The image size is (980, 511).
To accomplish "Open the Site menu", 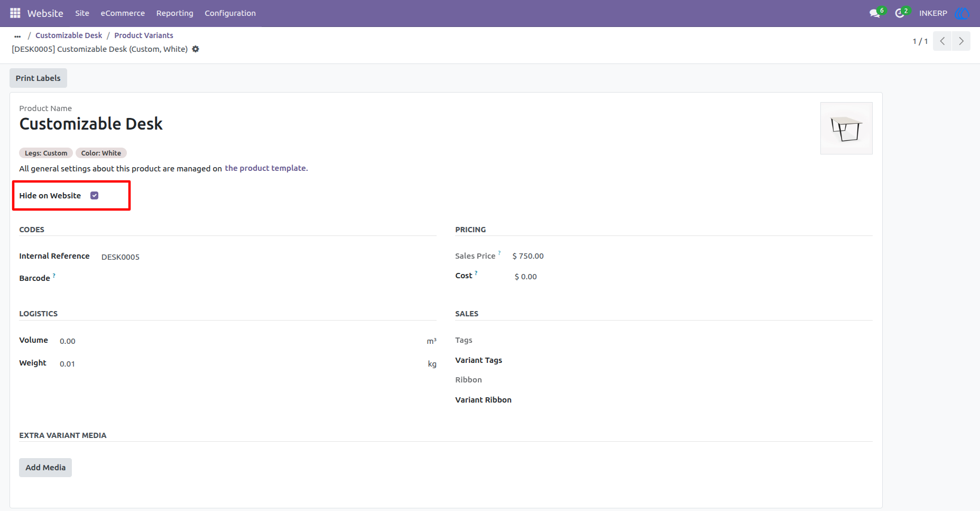I will 82,13.
